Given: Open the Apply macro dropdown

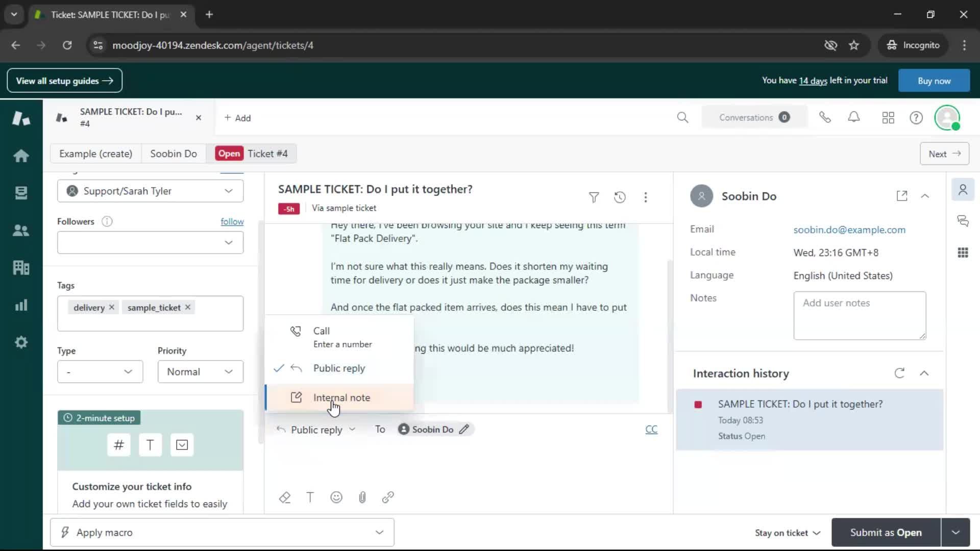Looking at the screenshot, I should pos(222,533).
